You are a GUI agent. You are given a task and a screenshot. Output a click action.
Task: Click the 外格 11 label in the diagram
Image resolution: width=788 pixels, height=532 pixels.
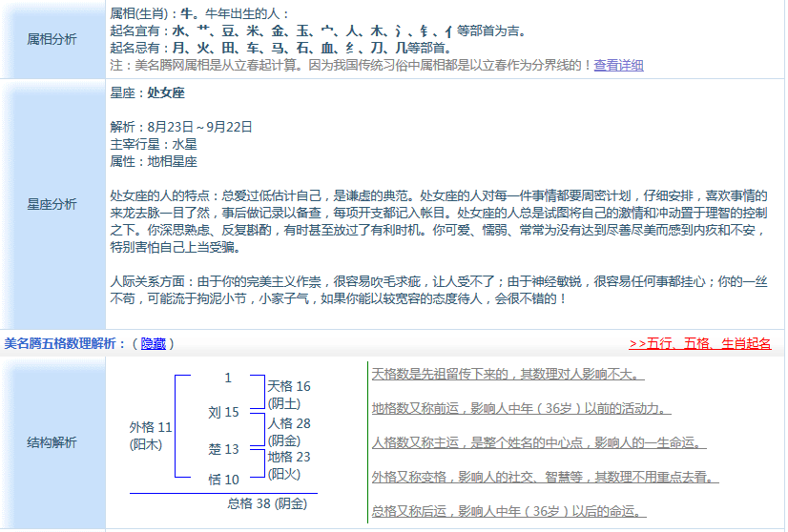[x=151, y=427]
